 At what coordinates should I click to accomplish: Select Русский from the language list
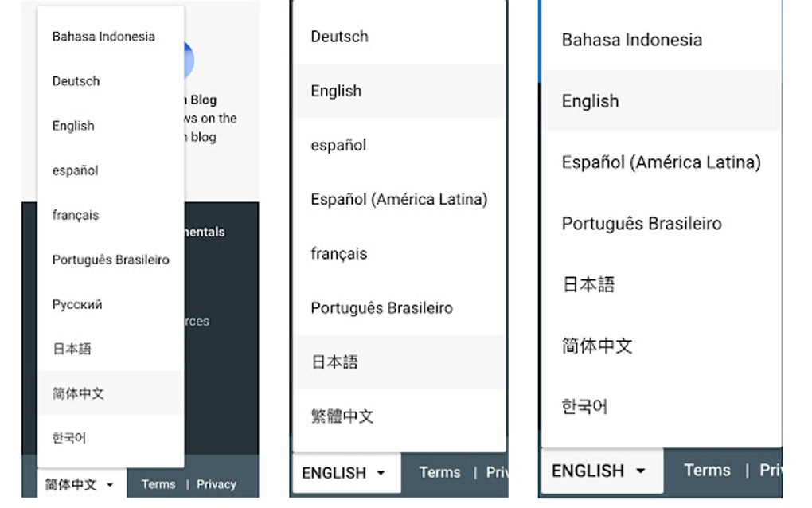tap(77, 304)
